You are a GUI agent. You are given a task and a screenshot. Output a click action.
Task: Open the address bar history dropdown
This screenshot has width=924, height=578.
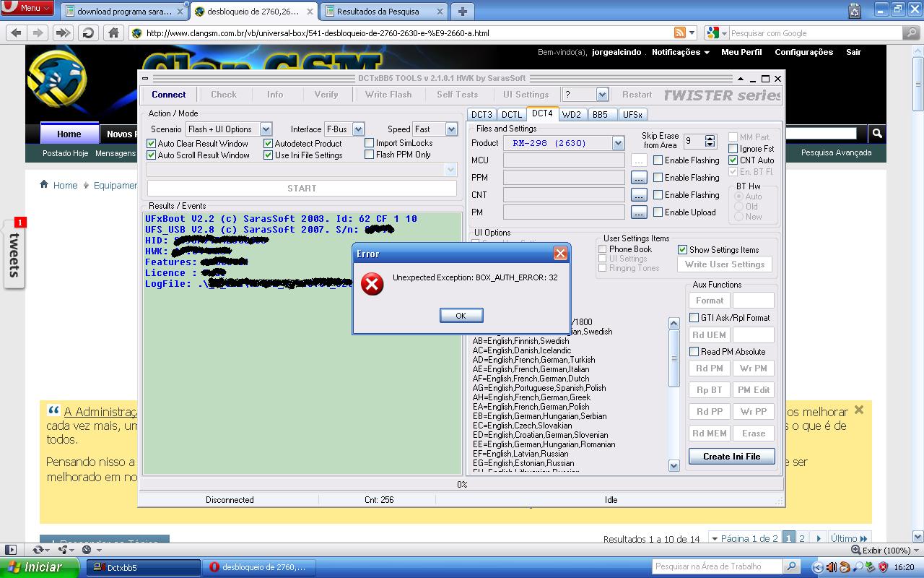692,33
